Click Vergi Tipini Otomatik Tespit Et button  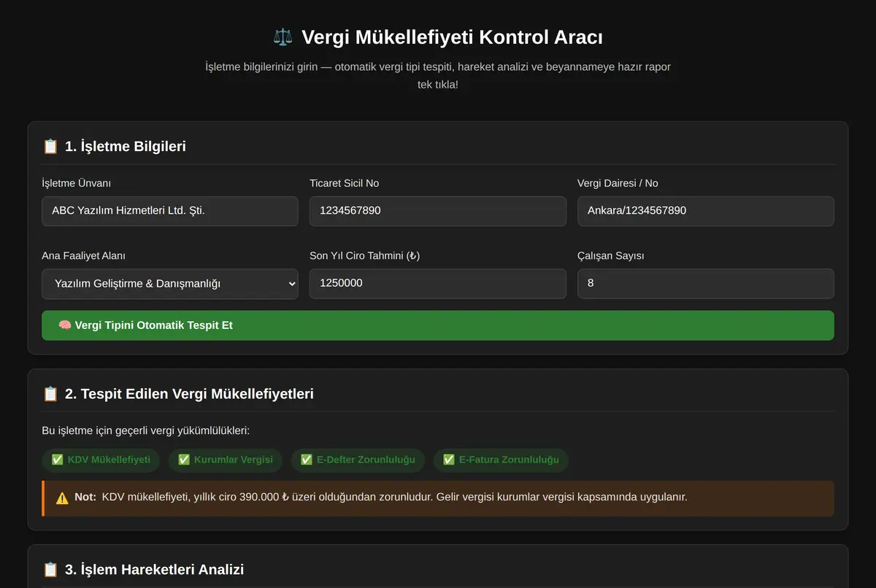(x=438, y=325)
